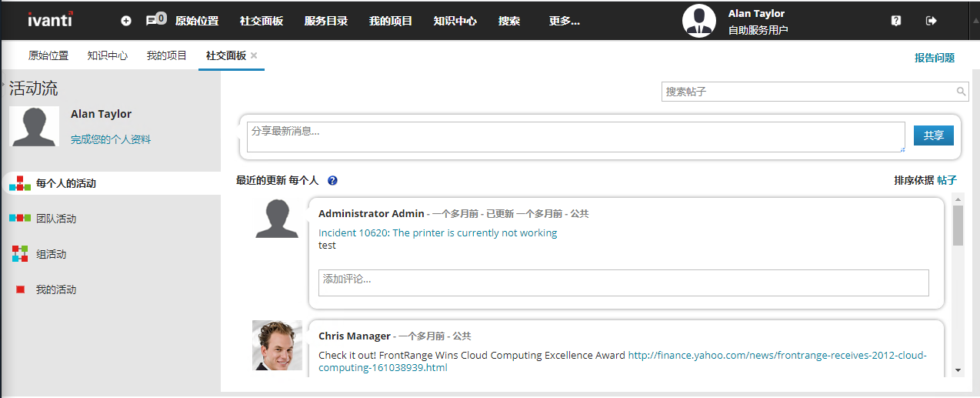Switch to the 知识中心 tab
The height and width of the screenshot is (398, 980).
click(x=108, y=55)
